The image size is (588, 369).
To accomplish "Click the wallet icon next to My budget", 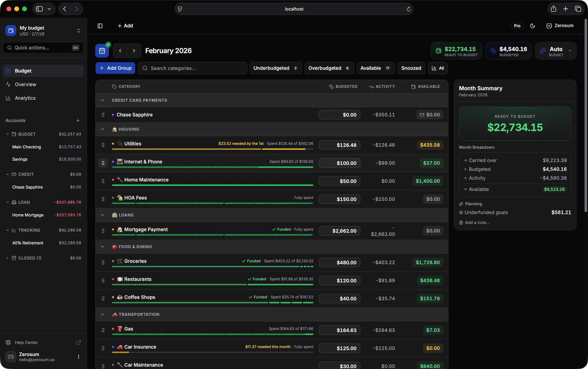I will coord(10,30).
